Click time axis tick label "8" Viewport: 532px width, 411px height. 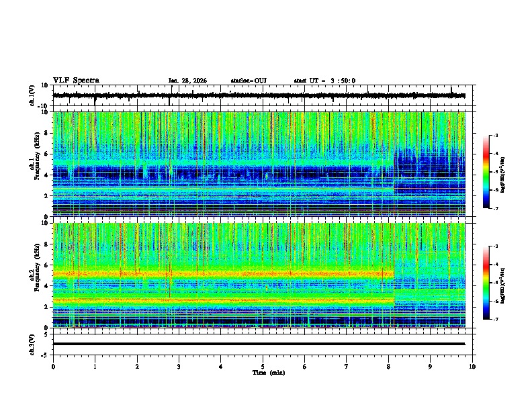tap(388, 367)
